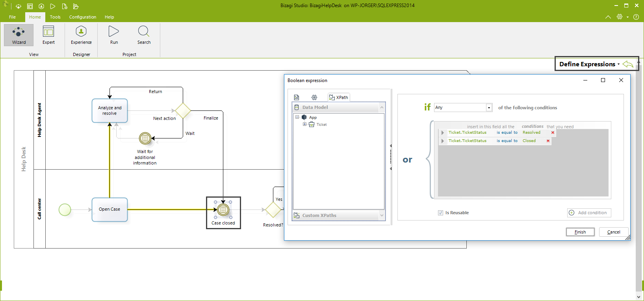Click the 'Return' flow label
Screen dimensions: 644x301
pyautogui.click(x=155, y=92)
